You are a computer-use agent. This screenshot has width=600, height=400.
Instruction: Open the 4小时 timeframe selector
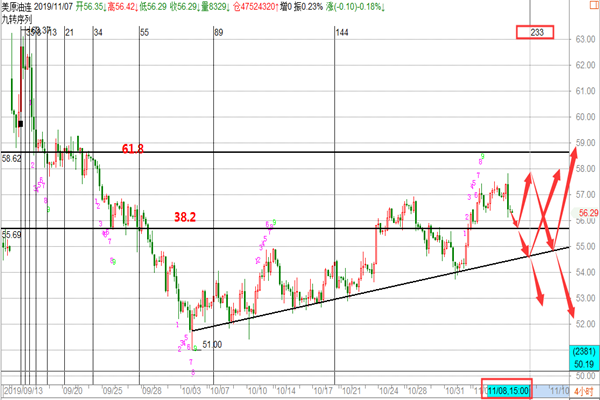point(586,389)
